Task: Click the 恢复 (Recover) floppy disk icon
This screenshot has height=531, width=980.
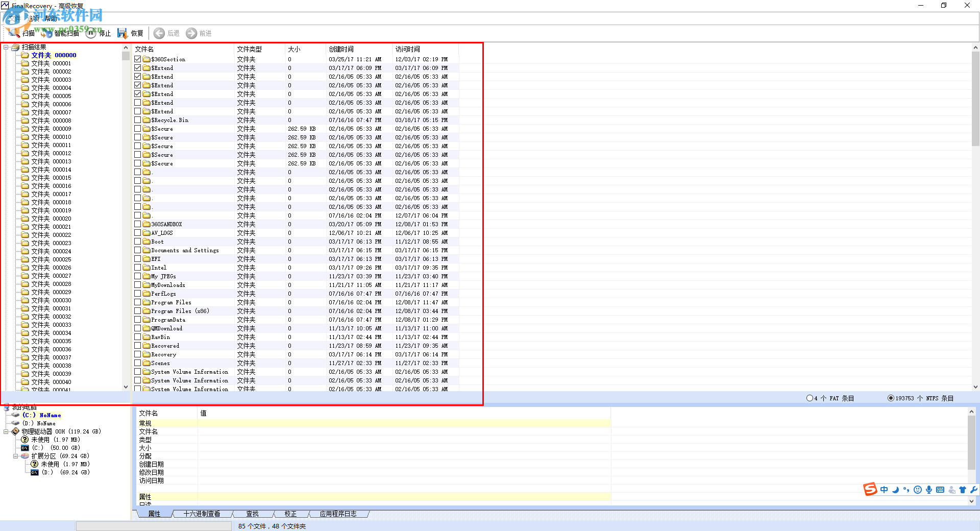Action: pos(122,33)
